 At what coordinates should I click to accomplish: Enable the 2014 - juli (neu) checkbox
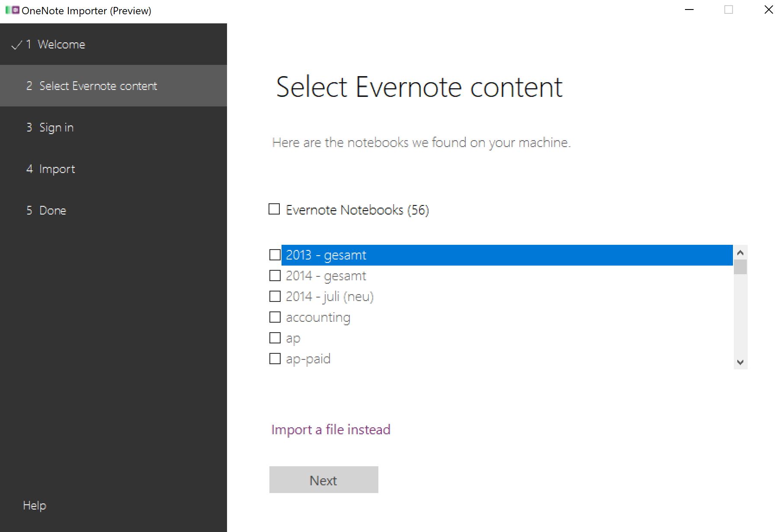click(x=275, y=296)
